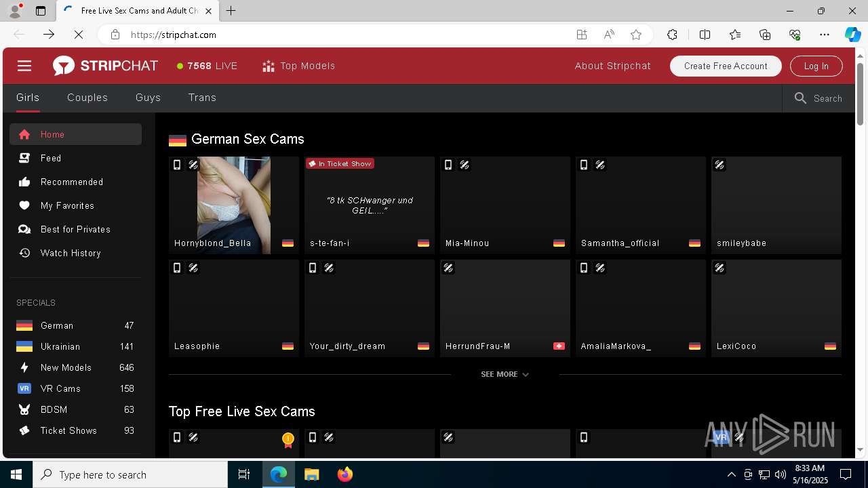Open Feed from the sidebar
Screen dimensions: 868x488
point(75,158)
